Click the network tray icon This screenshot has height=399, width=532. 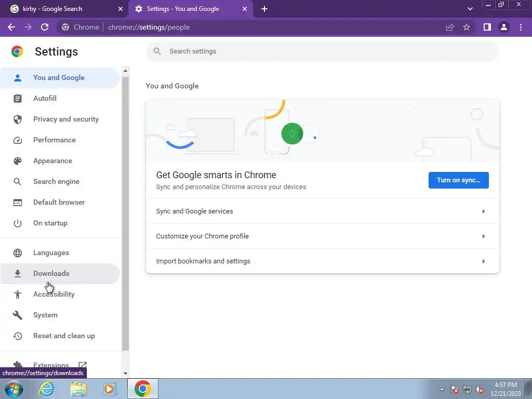[x=467, y=389]
